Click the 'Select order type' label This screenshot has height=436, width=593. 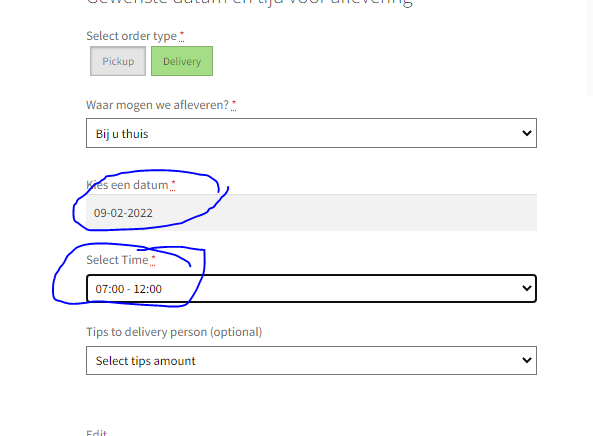coord(132,36)
